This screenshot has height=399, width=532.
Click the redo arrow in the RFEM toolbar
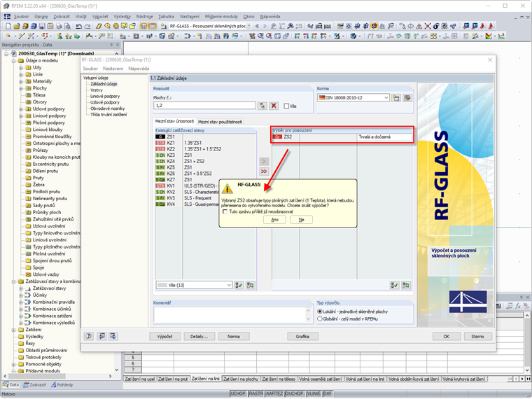[87, 26]
